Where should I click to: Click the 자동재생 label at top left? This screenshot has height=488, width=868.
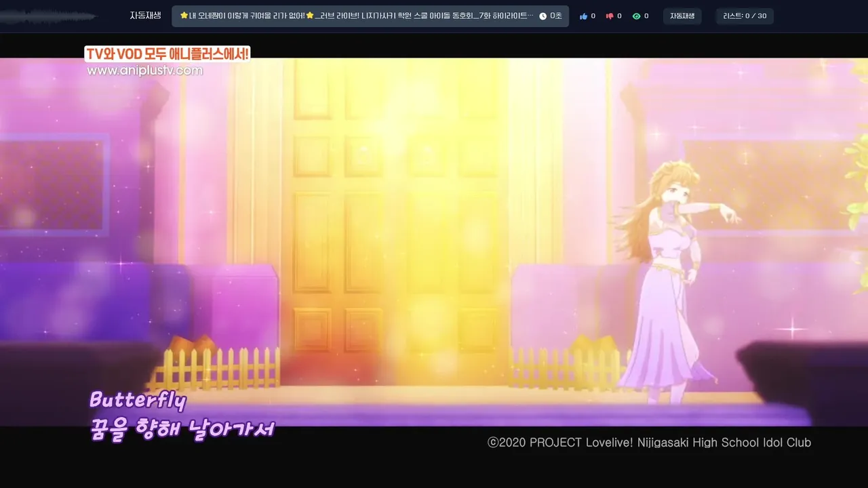[146, 16]
